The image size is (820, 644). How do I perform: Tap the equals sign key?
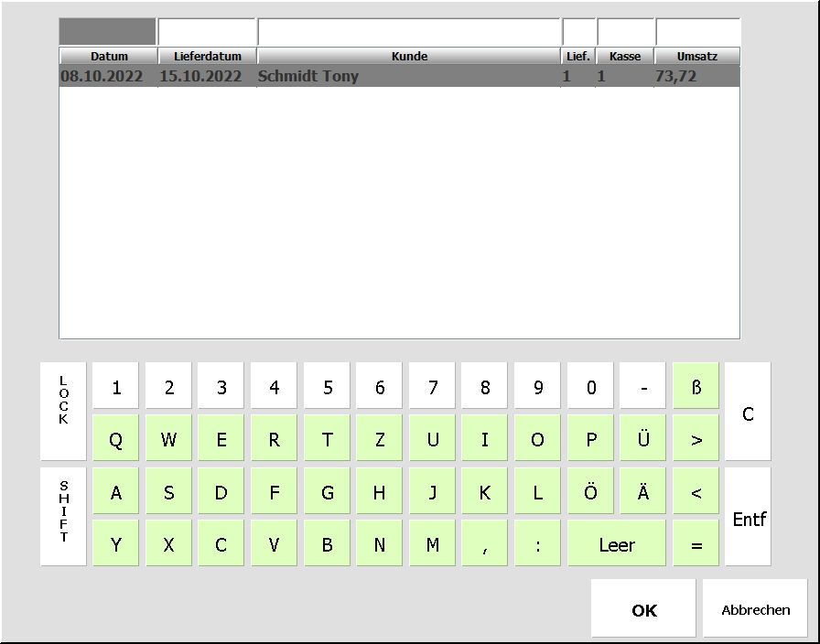696,544
